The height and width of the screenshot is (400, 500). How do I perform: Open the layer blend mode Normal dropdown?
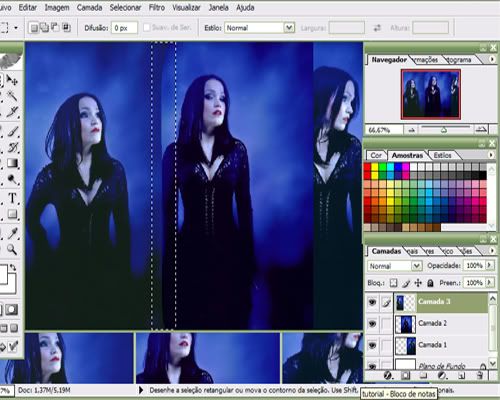point(416,266)
